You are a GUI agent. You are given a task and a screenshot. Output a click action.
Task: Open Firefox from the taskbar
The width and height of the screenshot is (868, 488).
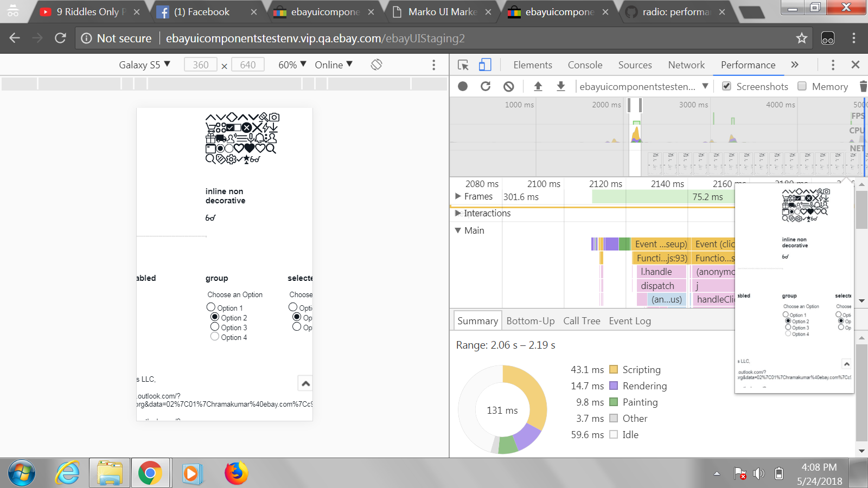(236, 473)
